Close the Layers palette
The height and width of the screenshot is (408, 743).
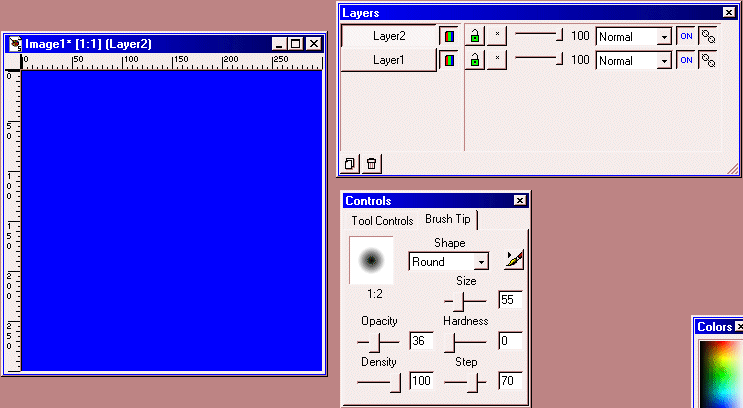pyautogui.click(x=729, y=13)
